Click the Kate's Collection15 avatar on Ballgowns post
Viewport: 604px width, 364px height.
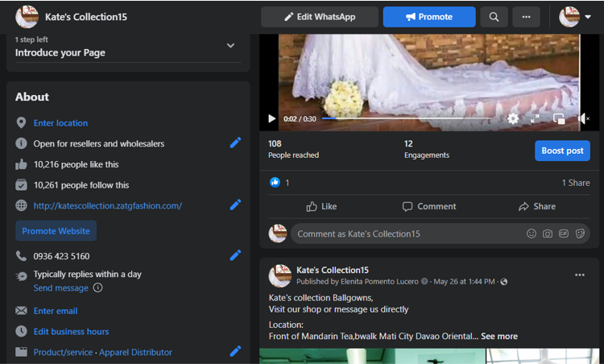click(x=280, y=275)
